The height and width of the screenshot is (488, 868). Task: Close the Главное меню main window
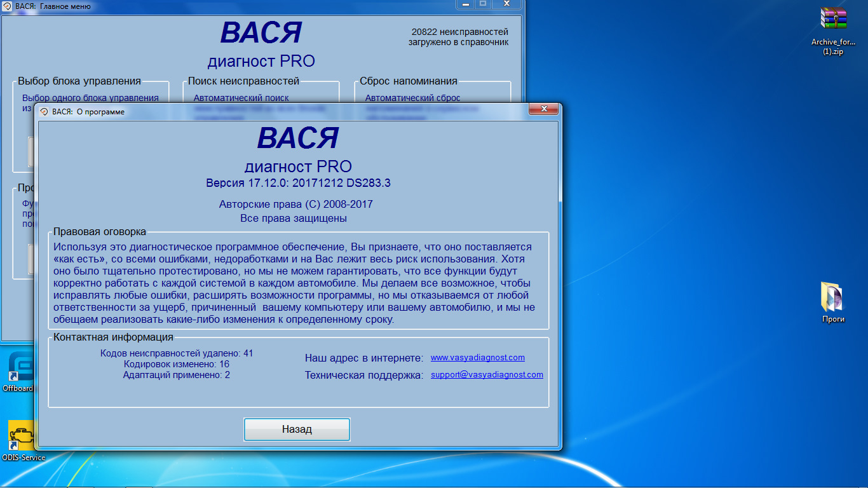click(x=506, y=4)
